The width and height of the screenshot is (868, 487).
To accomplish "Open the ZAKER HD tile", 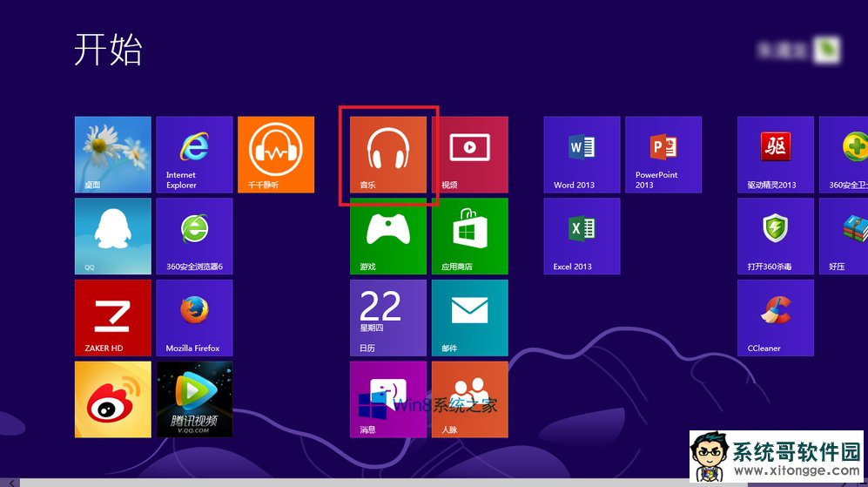I will pos(113,317).
